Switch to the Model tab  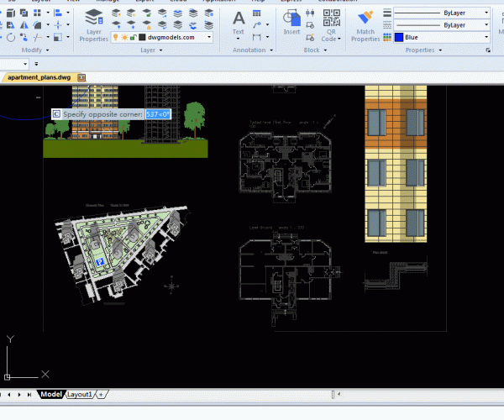pyautogui.click(x=50, y=394)
